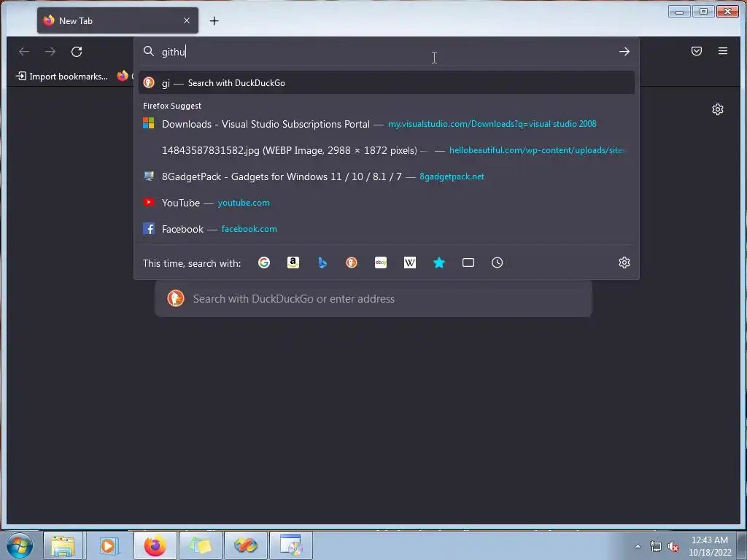Click the colorful loop taskbar icon
Viewport: 747px width, 560px height.
(246, 545)
